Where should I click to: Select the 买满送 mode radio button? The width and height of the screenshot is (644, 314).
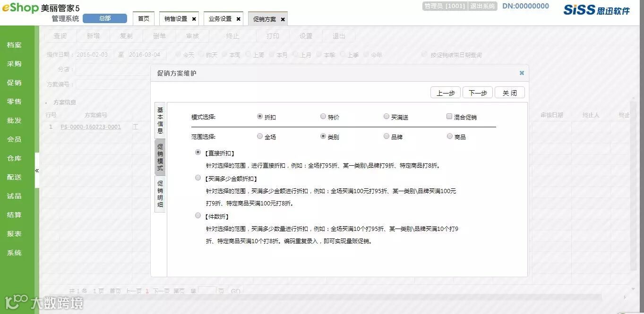[x=386, y=116]
